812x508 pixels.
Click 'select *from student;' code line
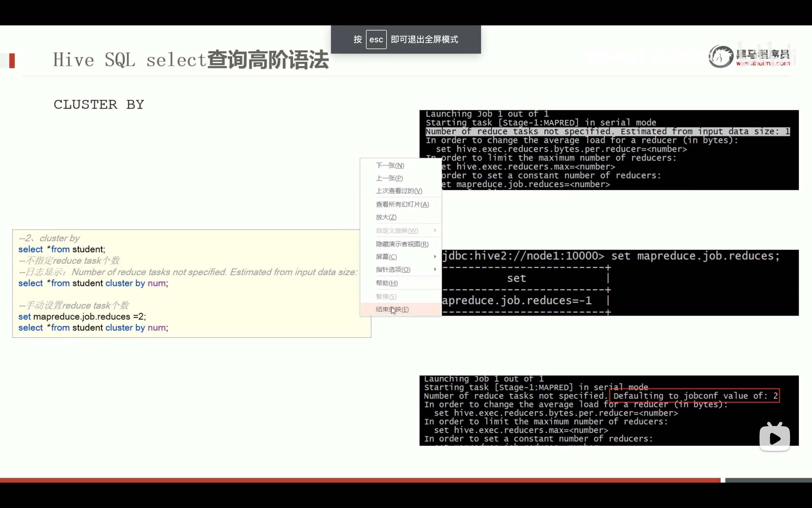click(62, 249)
